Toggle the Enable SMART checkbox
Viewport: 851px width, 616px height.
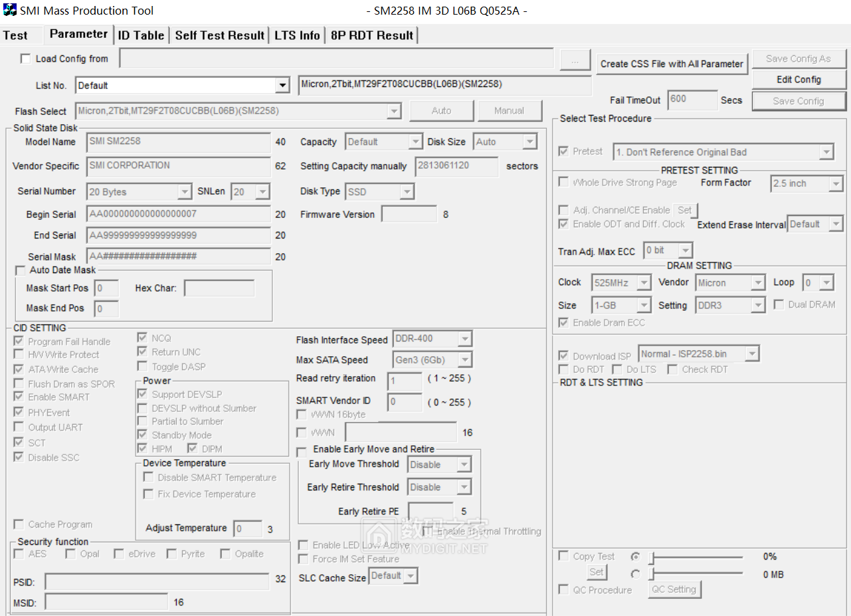(19, 397)
